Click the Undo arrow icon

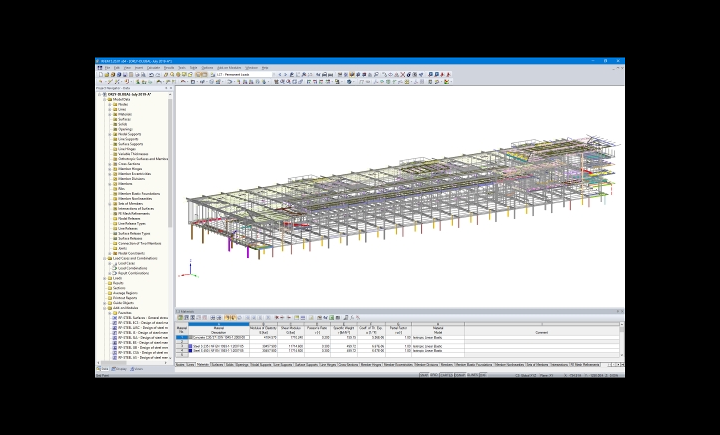click(151, 74)
